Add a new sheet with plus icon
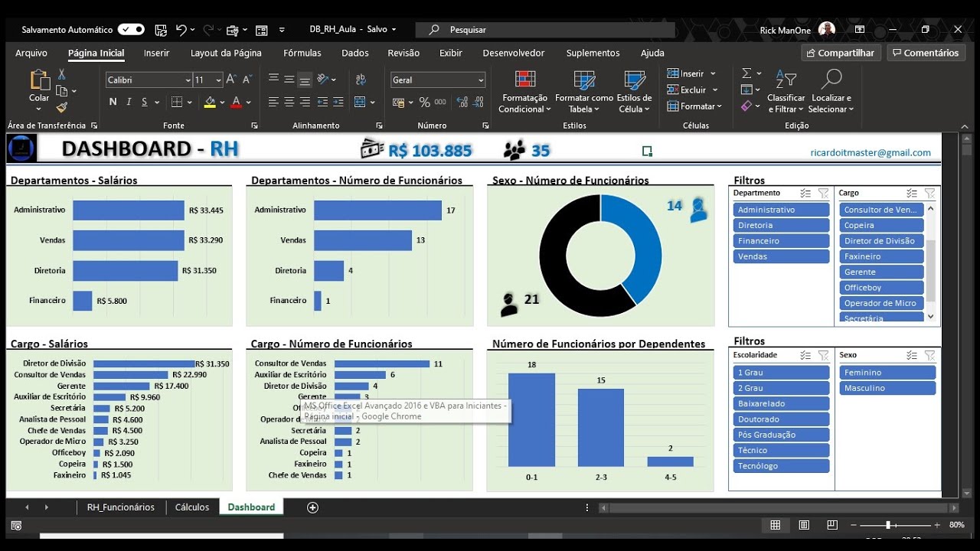980x551 pixels. coord(312,507)
